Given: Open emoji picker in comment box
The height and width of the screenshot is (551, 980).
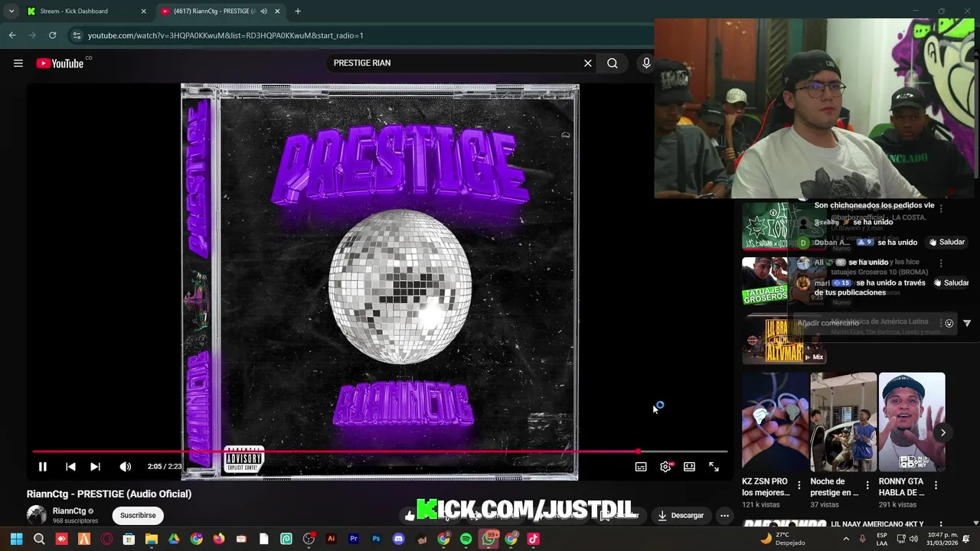Looking at the screenshot, I should pyautogui.click(x=949, y=324).
